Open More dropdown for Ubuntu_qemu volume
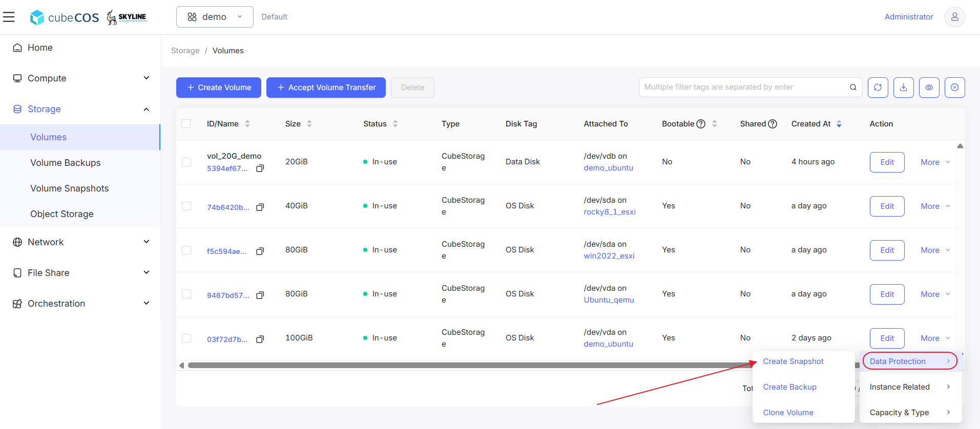Viewport: 980px width, 429px height. (x=935, y=294)
